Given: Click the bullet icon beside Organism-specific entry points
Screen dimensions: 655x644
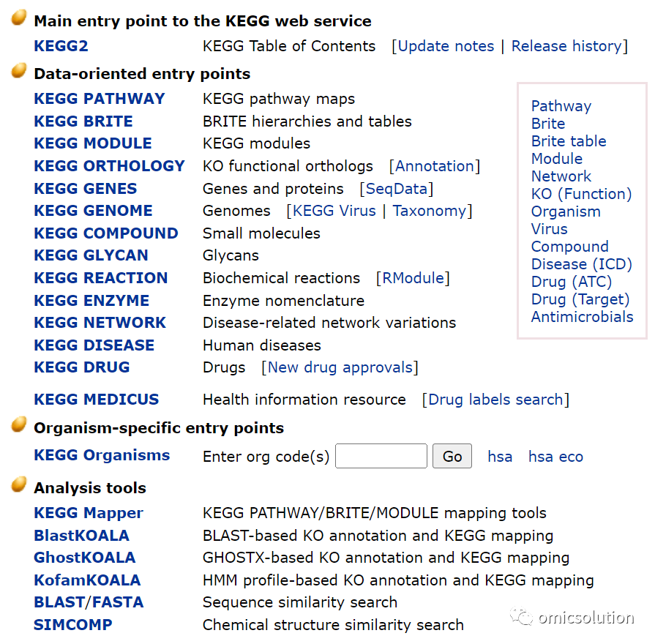Looking at the screenshot, I should 19,424.
